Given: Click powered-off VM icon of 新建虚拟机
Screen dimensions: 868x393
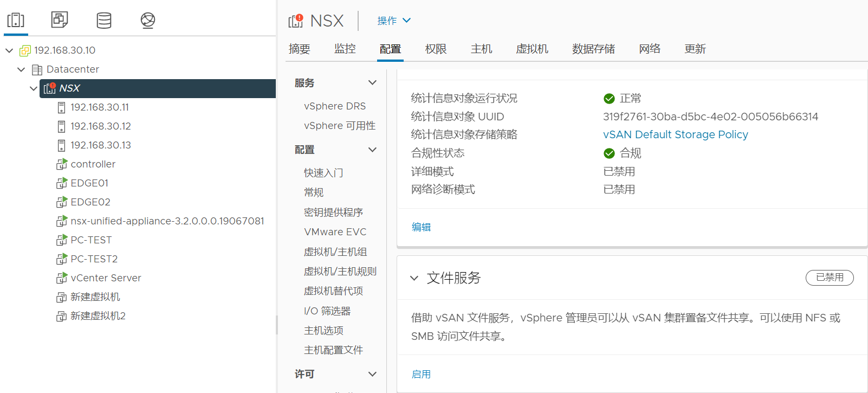Looking at the screenshot, I should pos(62,297).
